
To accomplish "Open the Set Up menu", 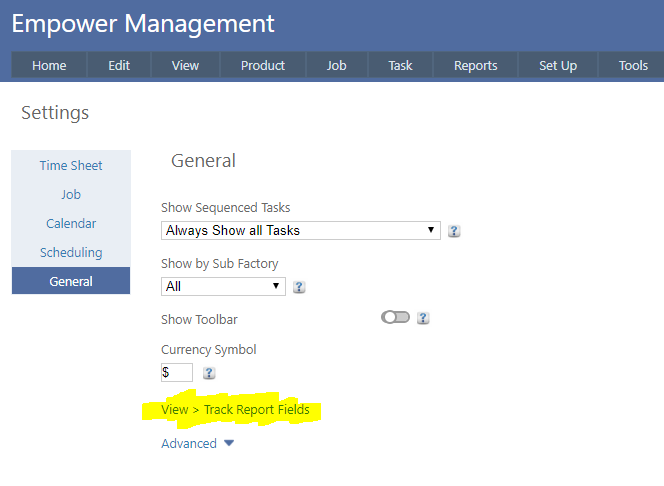I will [x=557, y=65].
